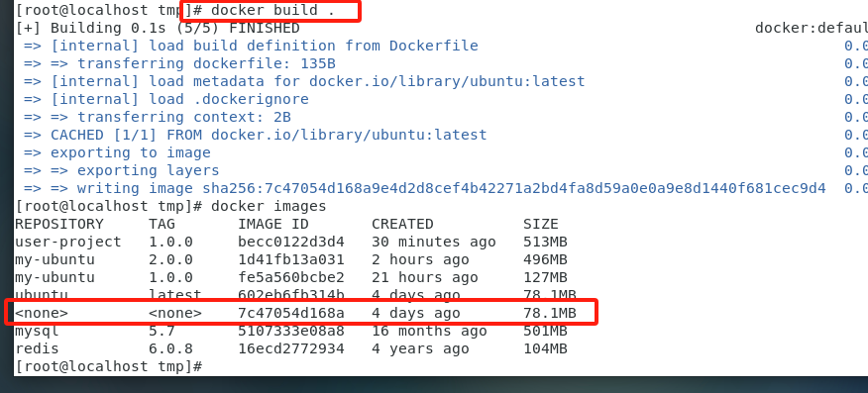868x393 pixels.
Task: Click image ID 1d41fb13a031
Action: tap(291, 259)
